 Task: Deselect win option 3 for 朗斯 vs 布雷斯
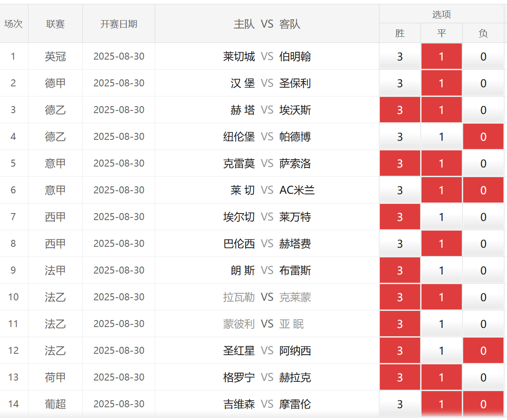coord(400,271)
